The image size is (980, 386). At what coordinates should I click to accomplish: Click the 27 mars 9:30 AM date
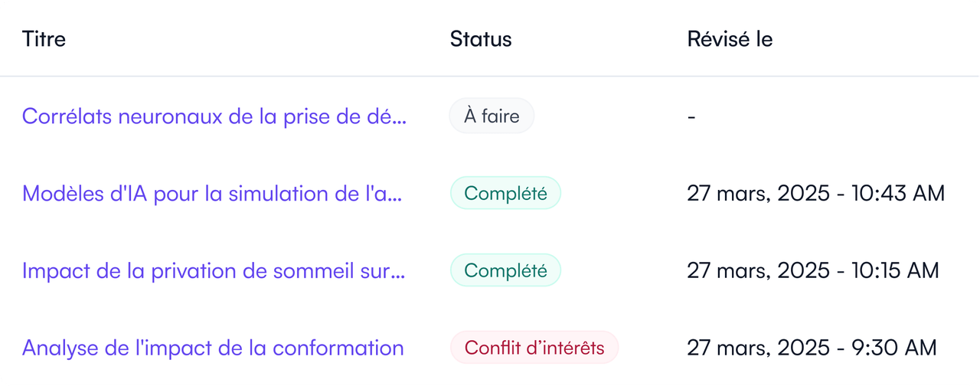[x=812, y=348]
